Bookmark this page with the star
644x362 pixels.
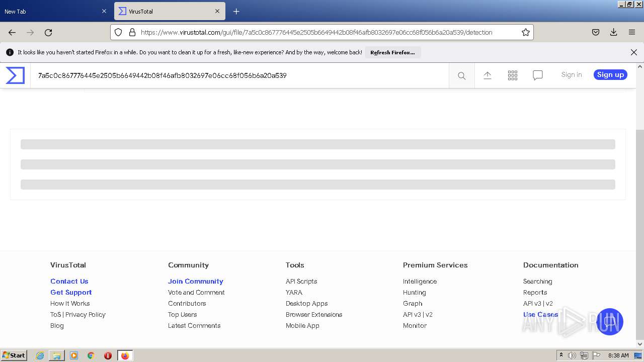coord(526,32)
